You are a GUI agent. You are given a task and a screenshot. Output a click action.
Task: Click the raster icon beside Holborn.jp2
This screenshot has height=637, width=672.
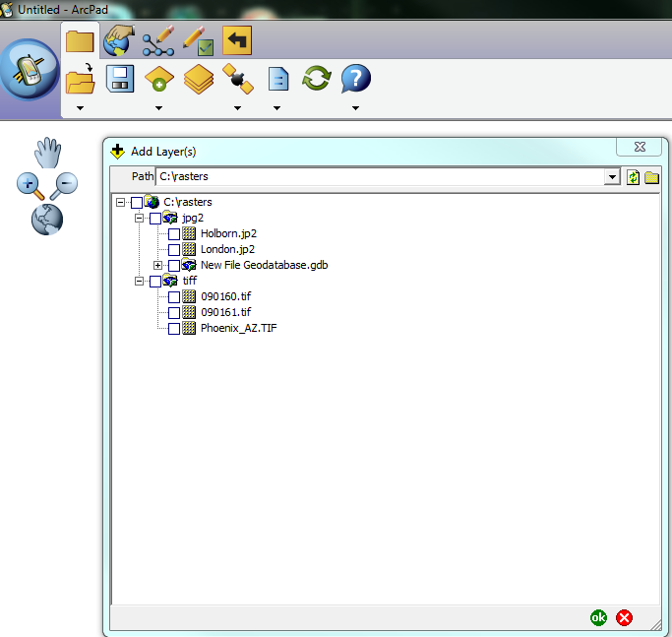(x=189, y=233)
